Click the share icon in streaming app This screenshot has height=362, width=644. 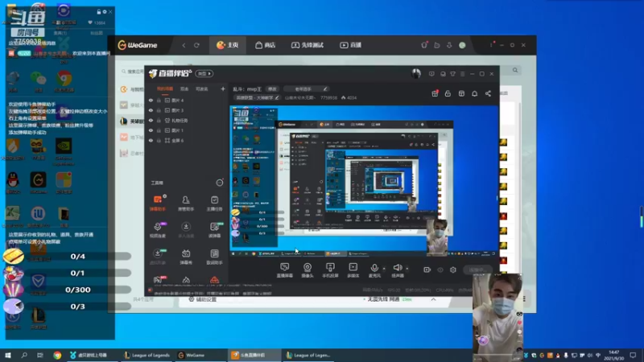pos(488,93)
